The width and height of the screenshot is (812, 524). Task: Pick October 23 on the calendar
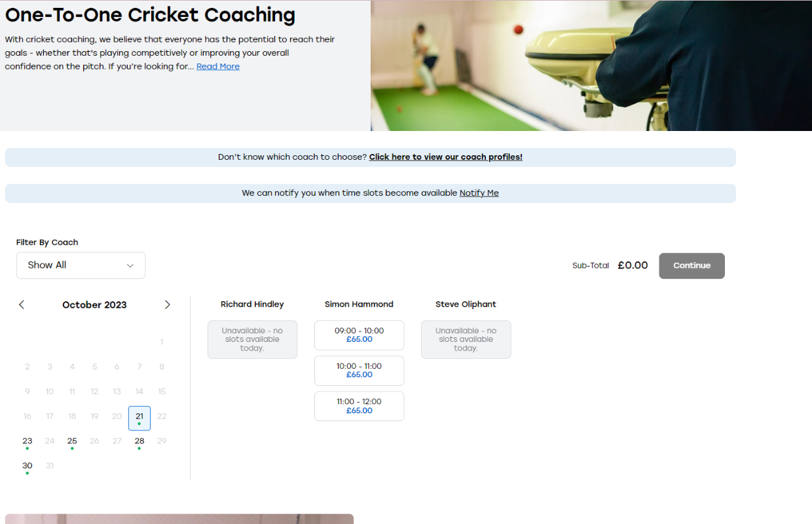tap(28, 441)
